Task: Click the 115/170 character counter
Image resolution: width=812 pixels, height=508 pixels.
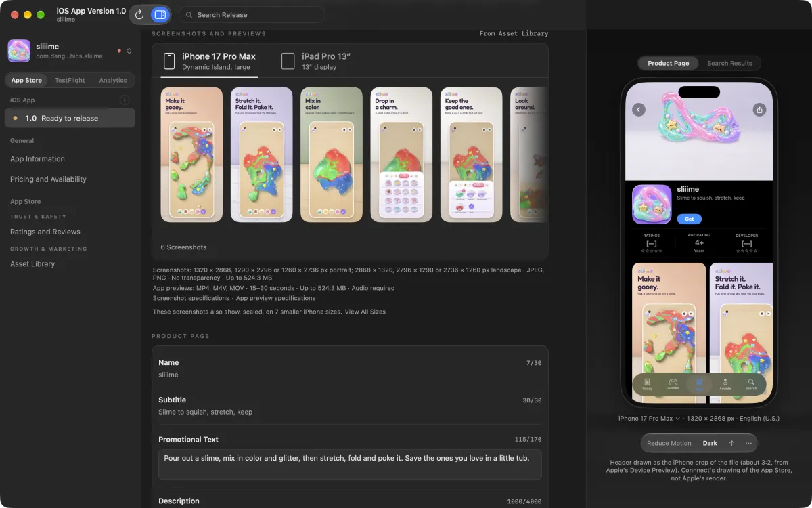Action: pos(528,439)
